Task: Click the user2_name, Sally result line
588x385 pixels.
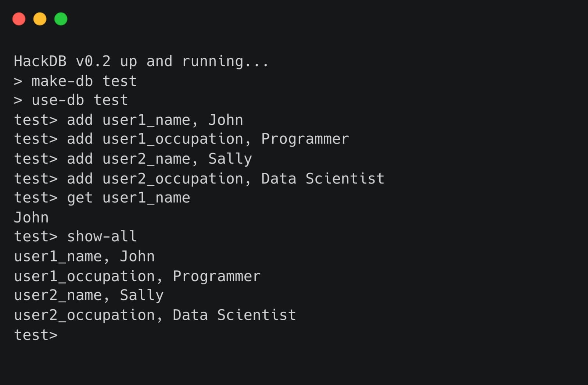Action: coord(89,295)
